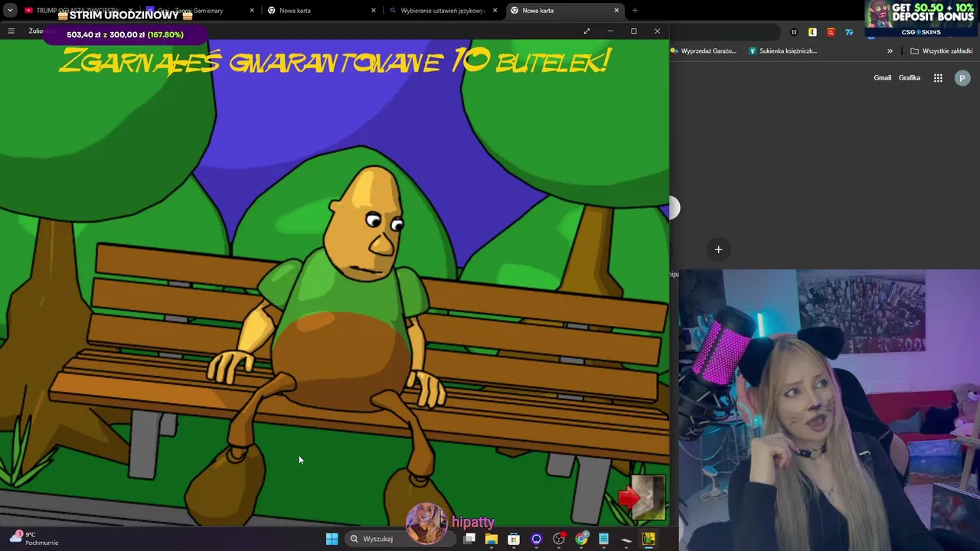This screenshot has height=551, width=980.
Task: Switch to Chrome on the taskbar
Action: tap(581, 539)
